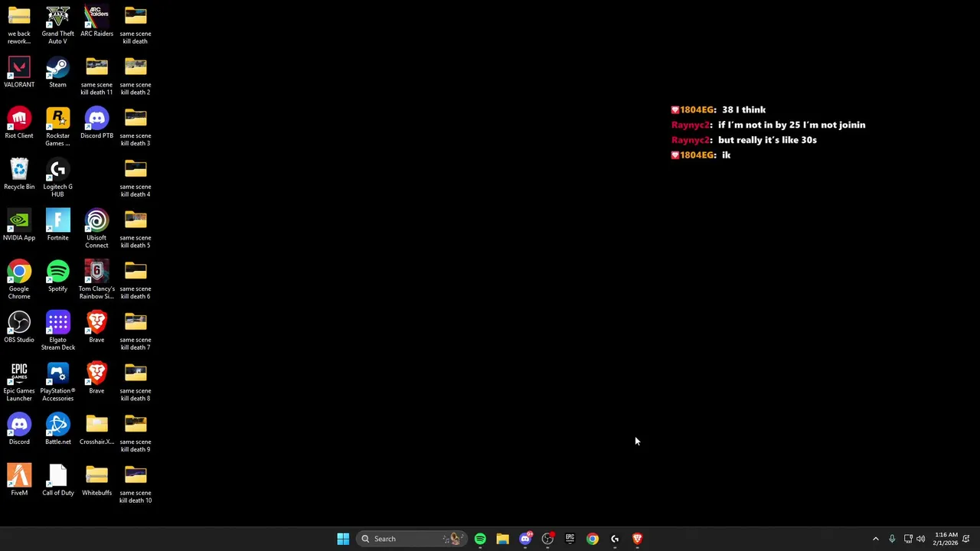Open folder 'same scene kill death 10'
This screenshot has width=980, height=551.
coord(136,484)
